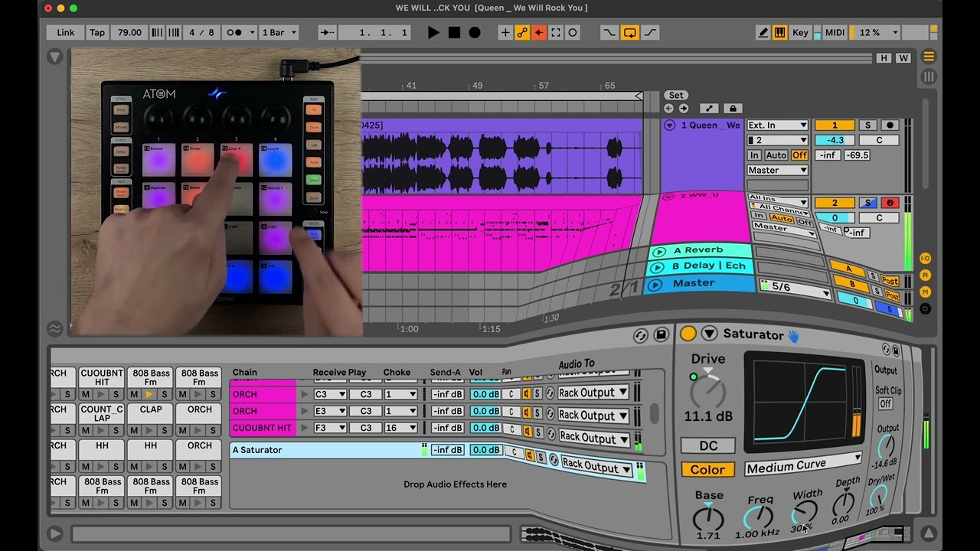The height and width of the screenshot is (551, 980).
Task: Go to next locator arrow
Action: 683,109
